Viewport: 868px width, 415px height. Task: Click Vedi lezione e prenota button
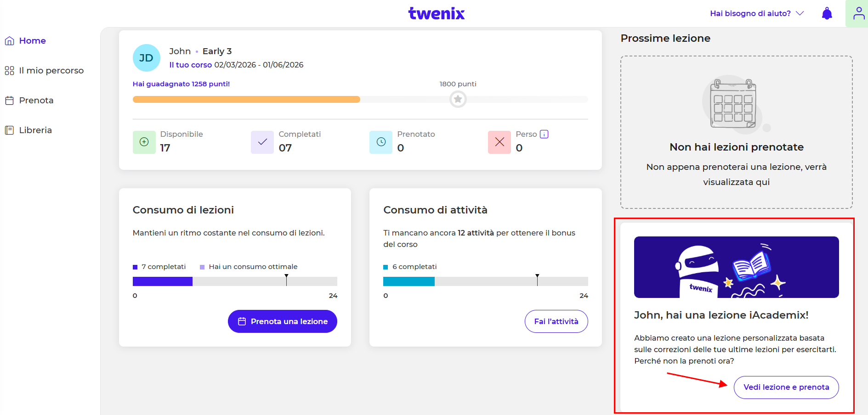coord(786,387)
